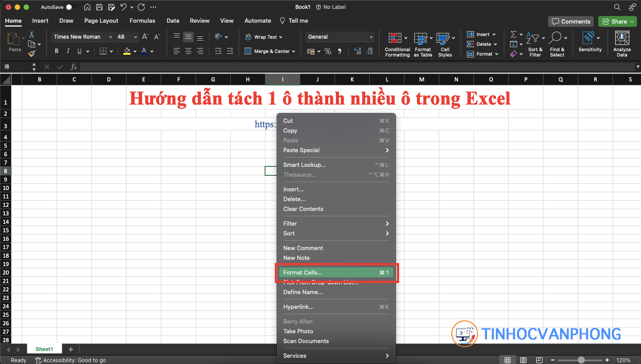The width and height of the screenshot is (641, 364).
Task: Click the yellow Fill Color swatch
Action: pos(127,52)
